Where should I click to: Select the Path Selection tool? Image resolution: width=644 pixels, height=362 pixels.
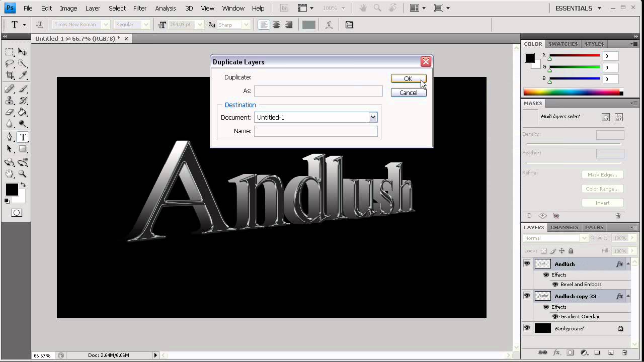coord(10,149)
